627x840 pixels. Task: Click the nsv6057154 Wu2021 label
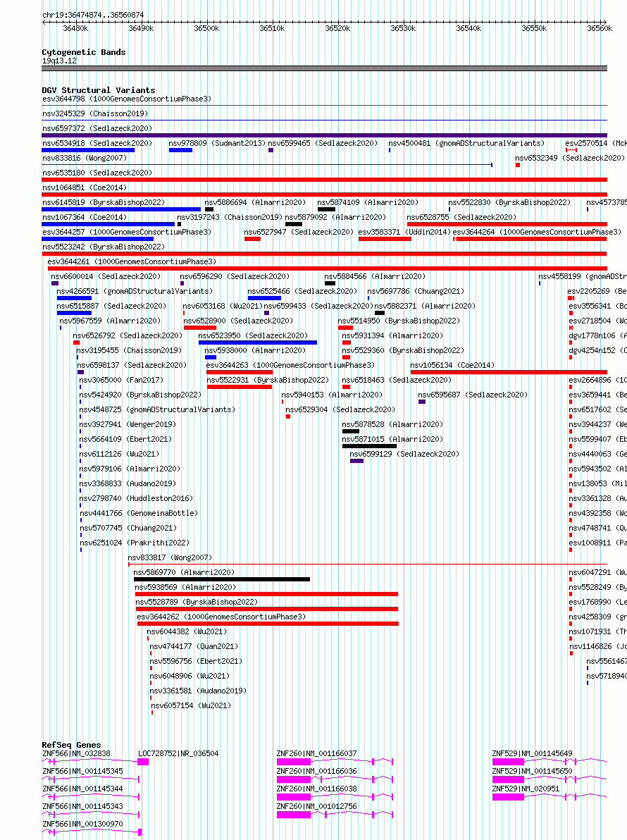191,705
